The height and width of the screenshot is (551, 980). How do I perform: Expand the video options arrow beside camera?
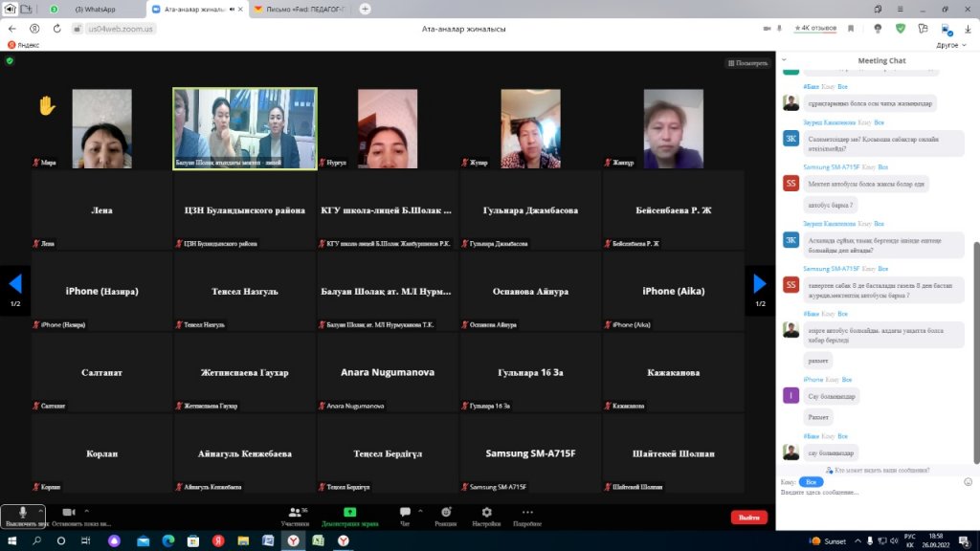86,510
